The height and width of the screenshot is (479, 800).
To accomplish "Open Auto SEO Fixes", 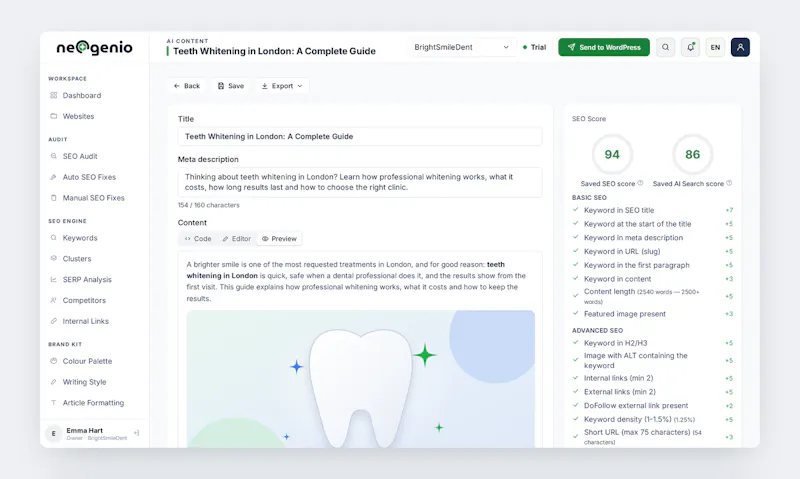I will click(x=89, y=177).
